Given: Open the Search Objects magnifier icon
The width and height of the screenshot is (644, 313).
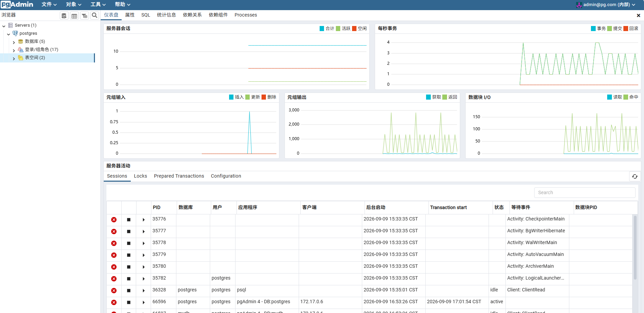Looking at the screenshot, I should pos(95,15).
